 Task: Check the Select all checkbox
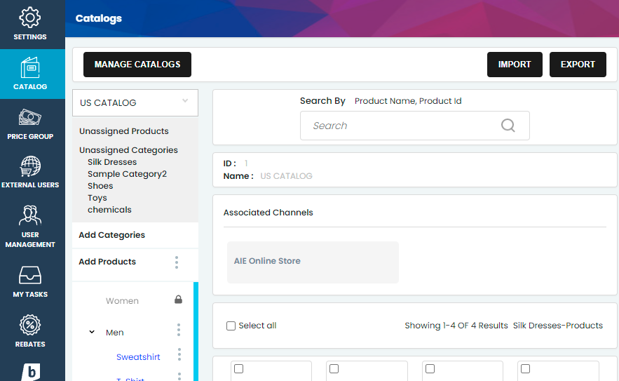pyautogui.click(x=231, y=326)
